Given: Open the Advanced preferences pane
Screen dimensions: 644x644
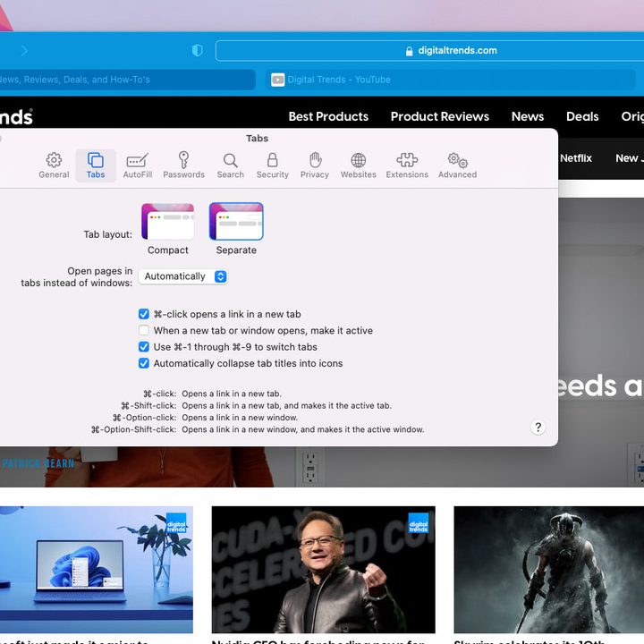Looking at the screenshot, I should tap(458, 165).
